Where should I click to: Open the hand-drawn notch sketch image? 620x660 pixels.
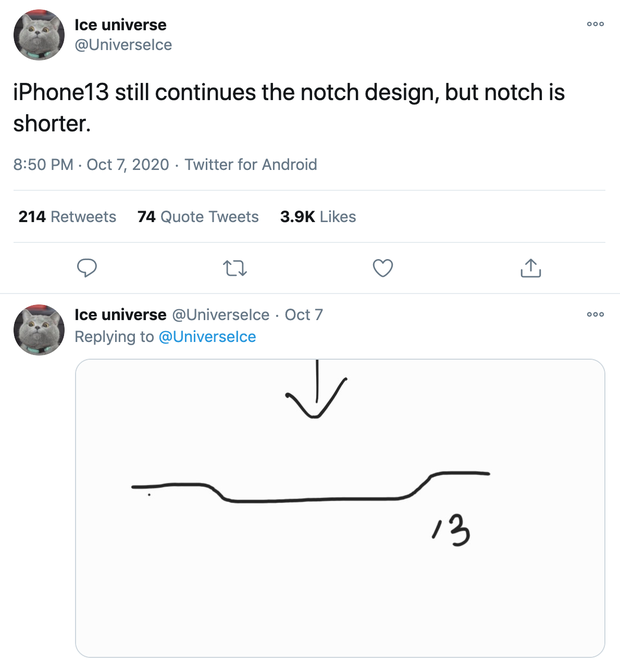tap(340, 507)
